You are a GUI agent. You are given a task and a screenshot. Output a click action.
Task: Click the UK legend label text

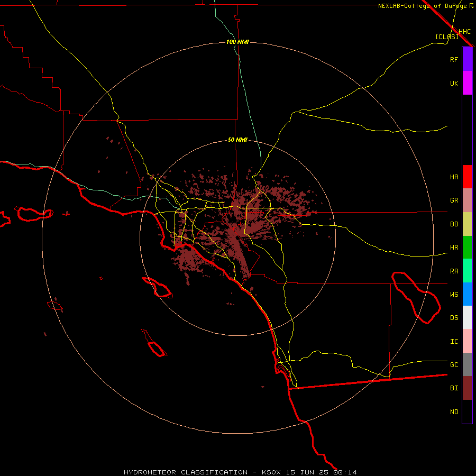click(x=454, y=83)
